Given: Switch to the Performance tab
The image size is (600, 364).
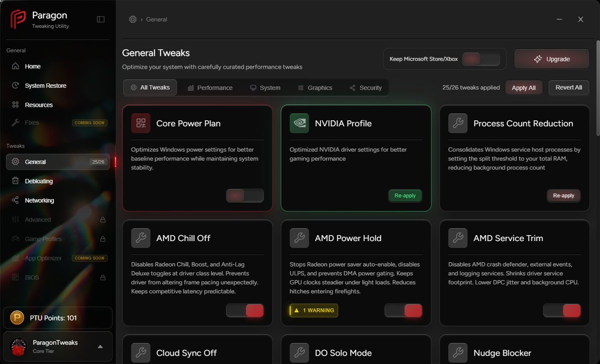Looking at the screenshot, I should tap(210, 87).
